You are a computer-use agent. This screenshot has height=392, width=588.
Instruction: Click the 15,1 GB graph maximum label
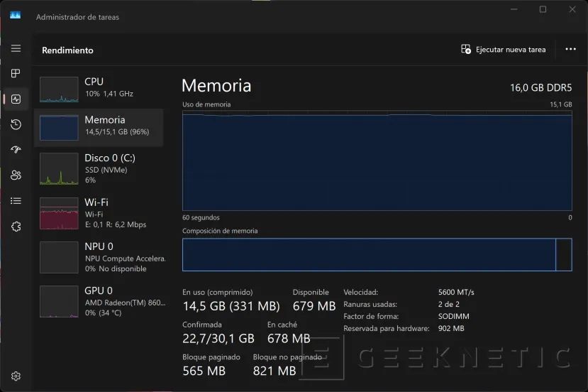560,104
